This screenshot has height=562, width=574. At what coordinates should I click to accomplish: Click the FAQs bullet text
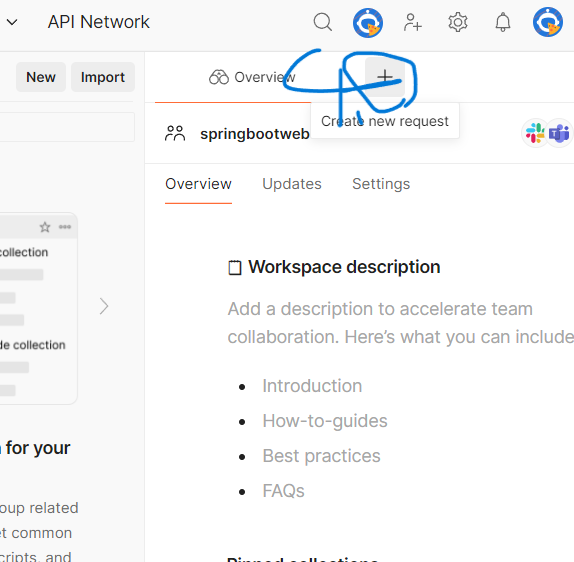tap(283, 491)
